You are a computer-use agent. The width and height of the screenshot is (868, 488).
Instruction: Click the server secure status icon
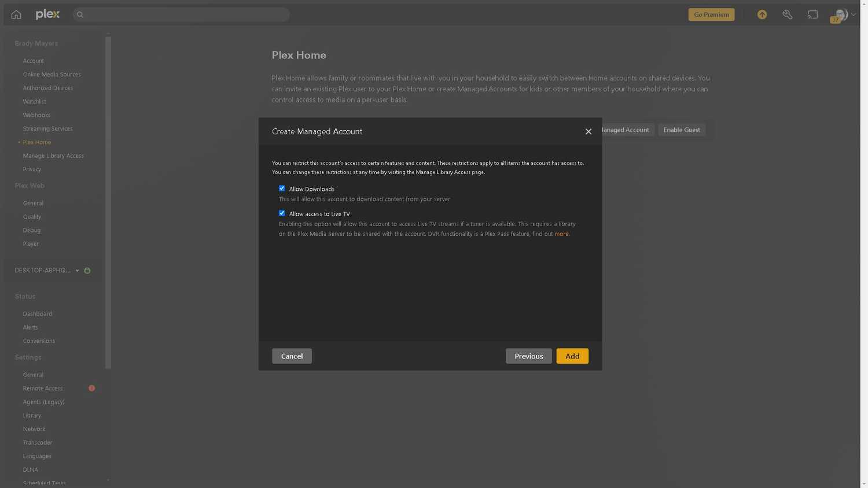87,271
